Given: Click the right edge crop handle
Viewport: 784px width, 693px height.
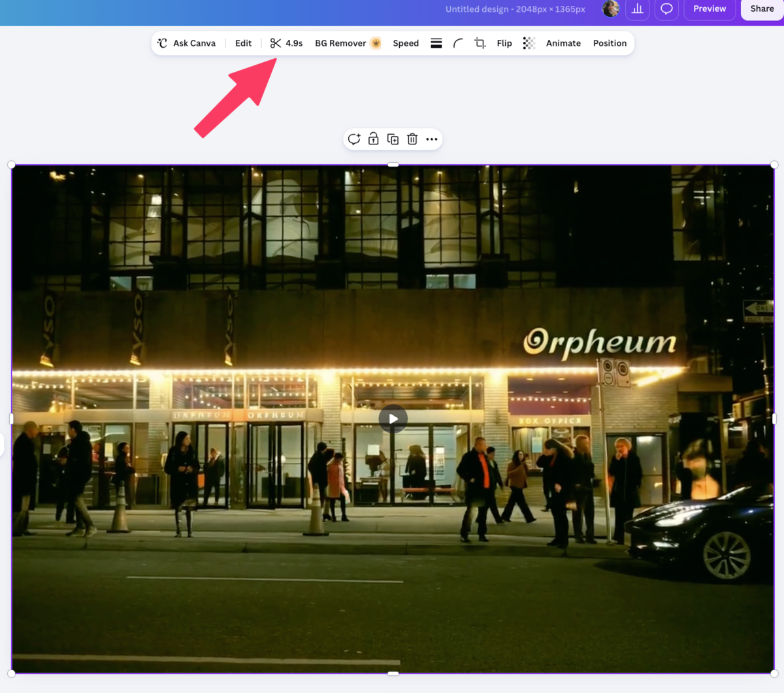Looking at the screenshot, I should click(774, 419).
